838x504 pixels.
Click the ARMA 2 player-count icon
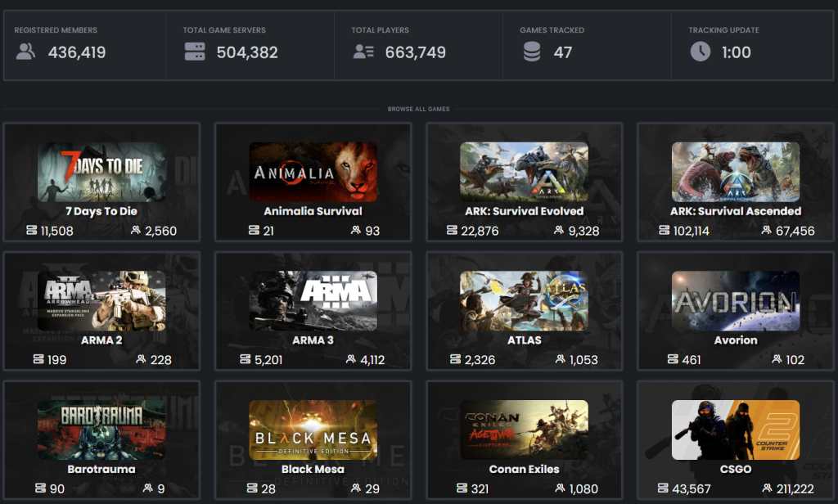(x=141, y=358)
